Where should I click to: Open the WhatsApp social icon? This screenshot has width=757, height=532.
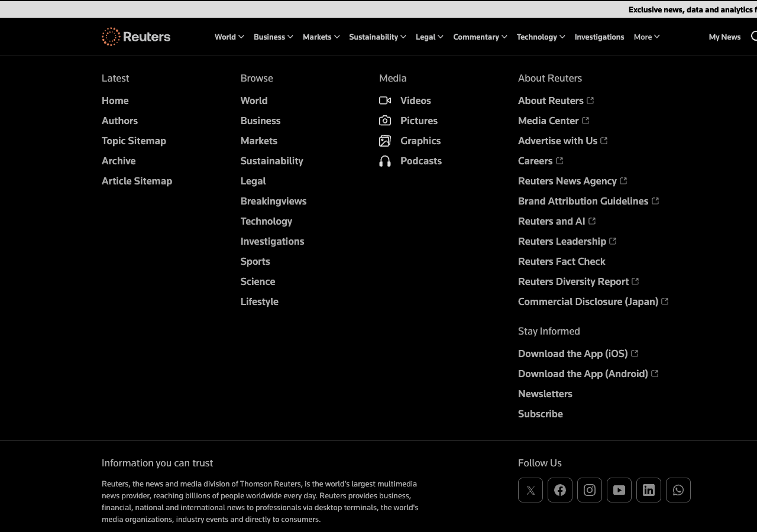[678, 490]
